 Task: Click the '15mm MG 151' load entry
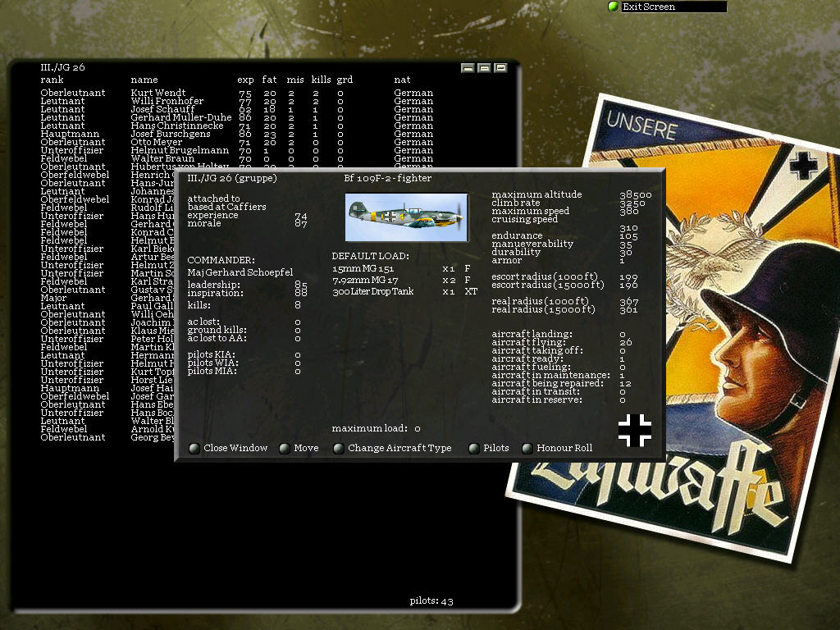[x=363, y=268]
